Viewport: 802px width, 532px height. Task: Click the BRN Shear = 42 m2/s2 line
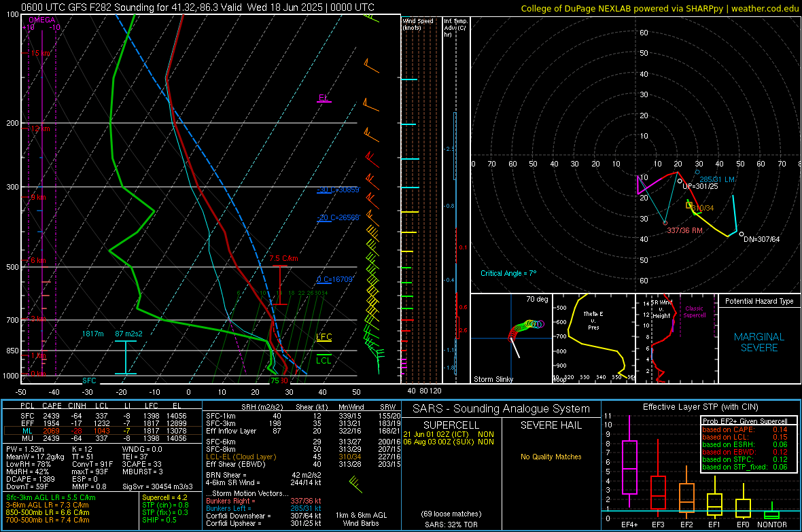tap(264, 475)
